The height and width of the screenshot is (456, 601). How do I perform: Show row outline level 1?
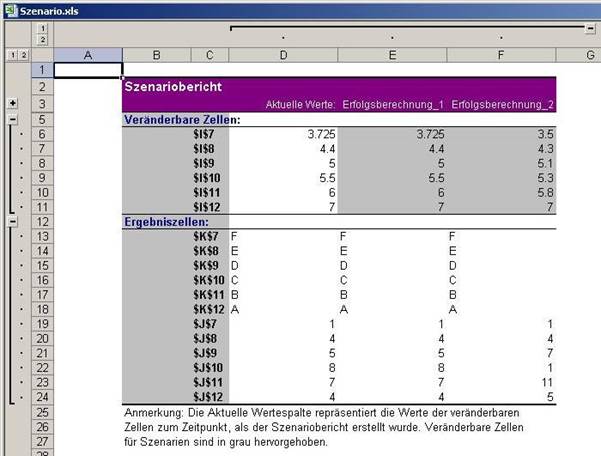10,55
